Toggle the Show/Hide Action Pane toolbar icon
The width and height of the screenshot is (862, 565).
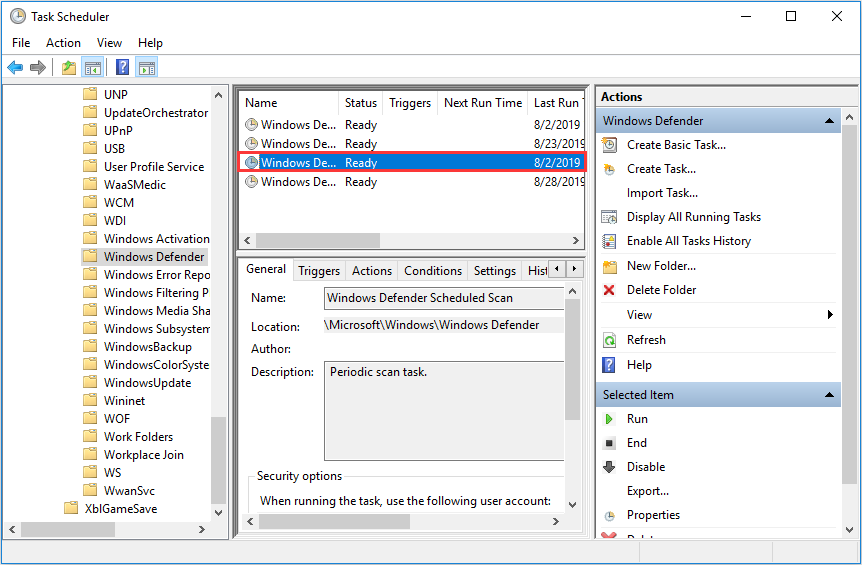click(x=147, y=68)
